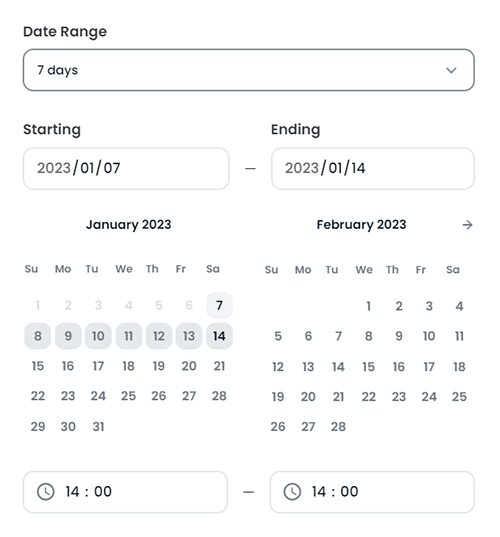Edit the Starting date field 2023/01/07
Viewport: 500px width, 537px height.
coord(126,168)
